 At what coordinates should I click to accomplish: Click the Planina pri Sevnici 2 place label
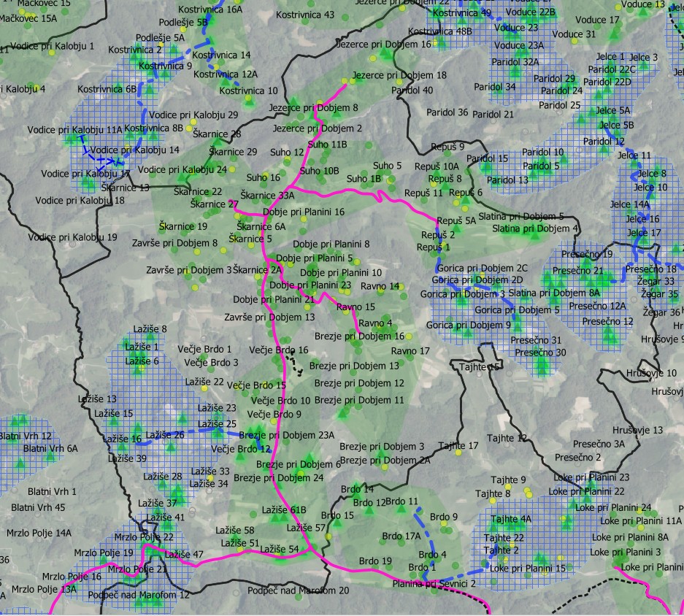pyautogui.click(x=433, y=584)
